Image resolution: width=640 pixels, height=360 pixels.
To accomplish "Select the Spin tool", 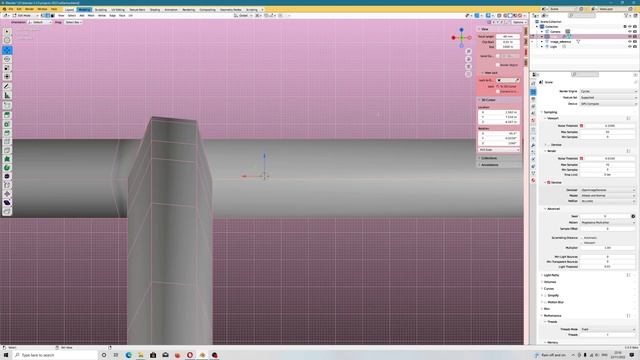I will click(7, 168).
